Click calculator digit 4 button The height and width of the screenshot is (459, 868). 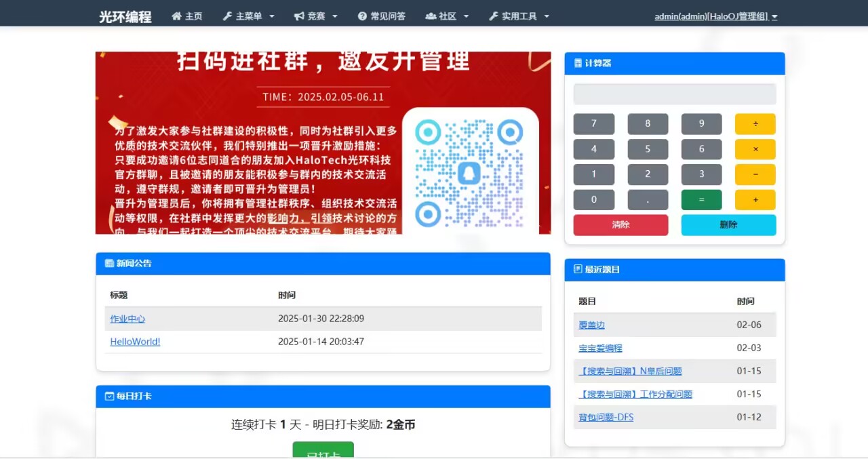594,149
